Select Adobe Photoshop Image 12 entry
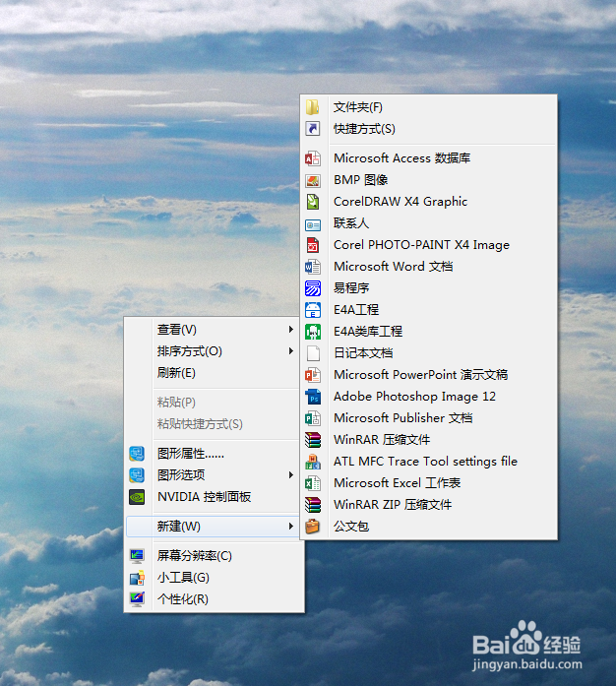The image size is (616, 686). [x=429, y=397]
